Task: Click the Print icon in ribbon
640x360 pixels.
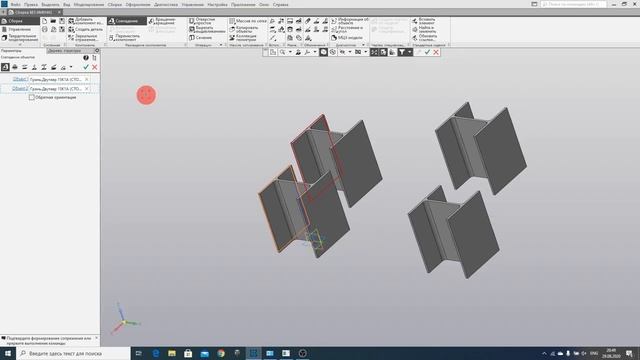Action: pos(44,29)
